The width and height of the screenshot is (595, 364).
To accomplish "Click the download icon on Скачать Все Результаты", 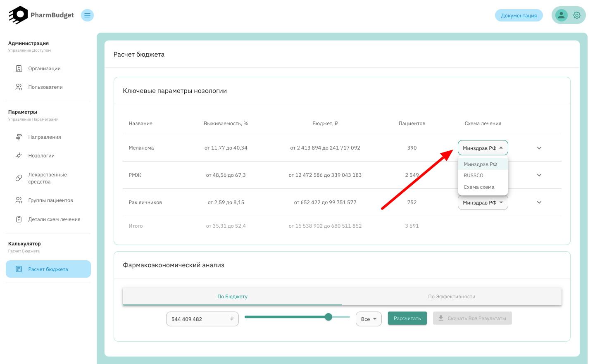I will click(x=441, y=318).
